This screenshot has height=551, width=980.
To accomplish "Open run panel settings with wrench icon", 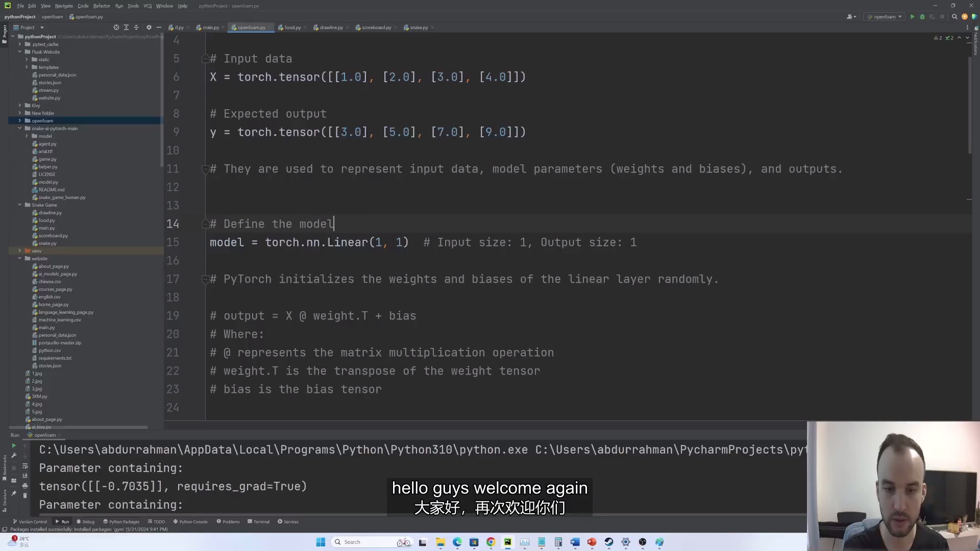I will [14, 456].
